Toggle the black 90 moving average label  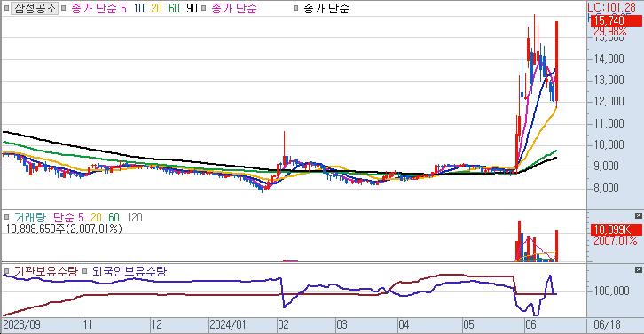pyautogui.click(x=192, y=8)
